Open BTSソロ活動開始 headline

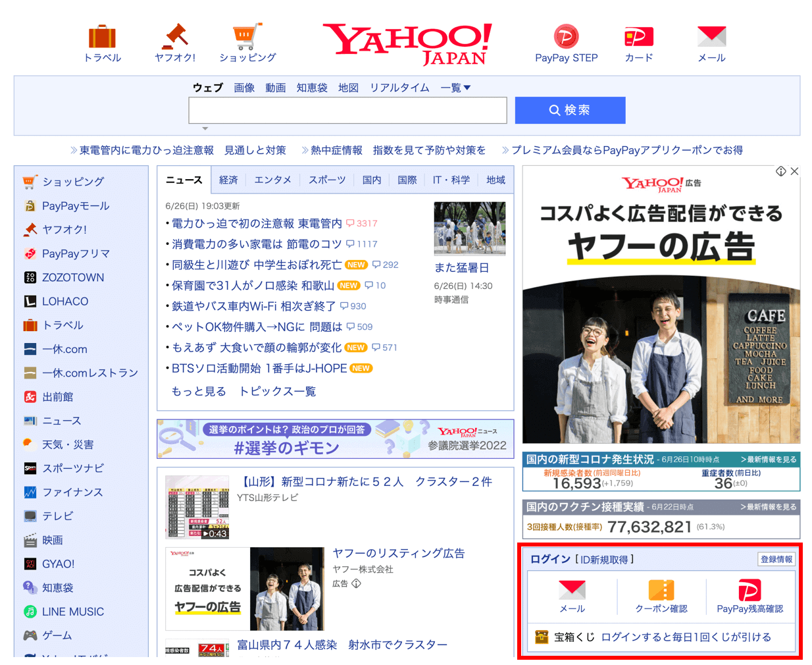coord(259,368)
